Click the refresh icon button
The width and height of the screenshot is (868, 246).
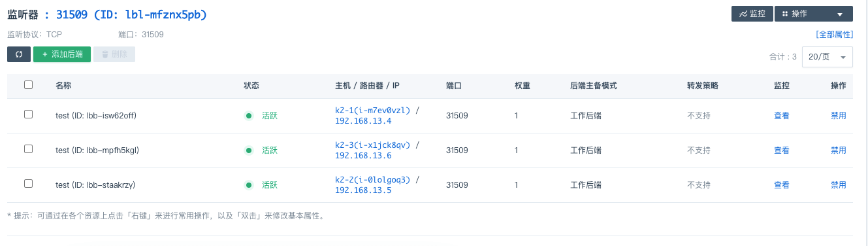(19, 54)
